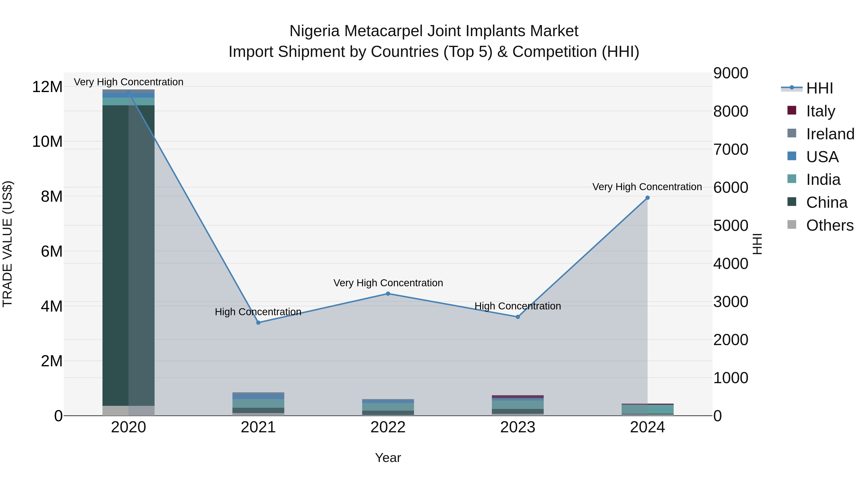Click the 5000 tick on the right axis

pyautogui.click(x=731, y=225)
